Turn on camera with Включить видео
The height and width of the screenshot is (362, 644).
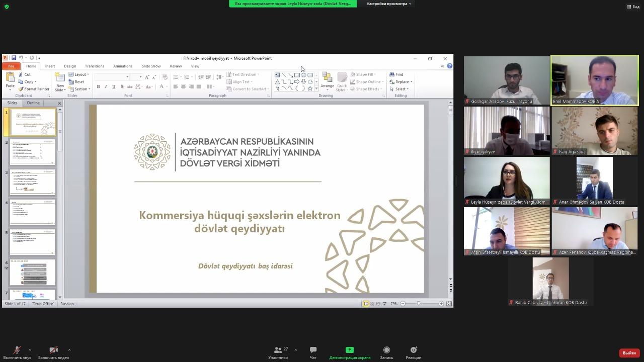point(53,352)
